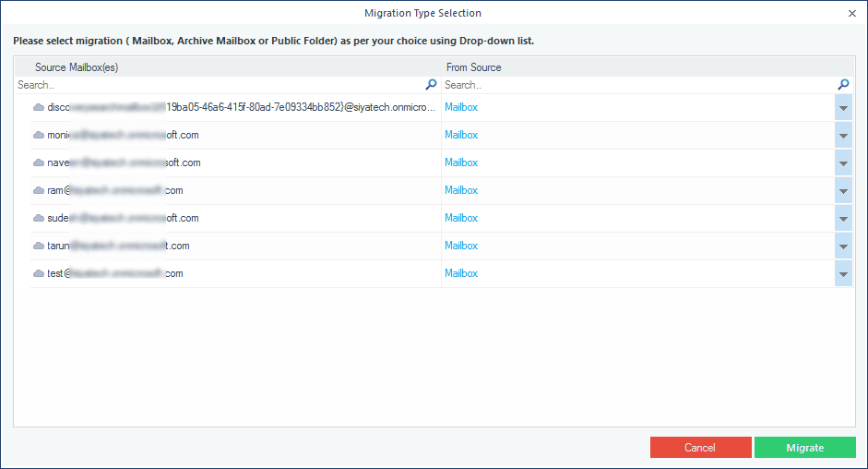Close the Migration Type Selection dialog
Viewport: 868px width, 469px height.
coord(851,13)
